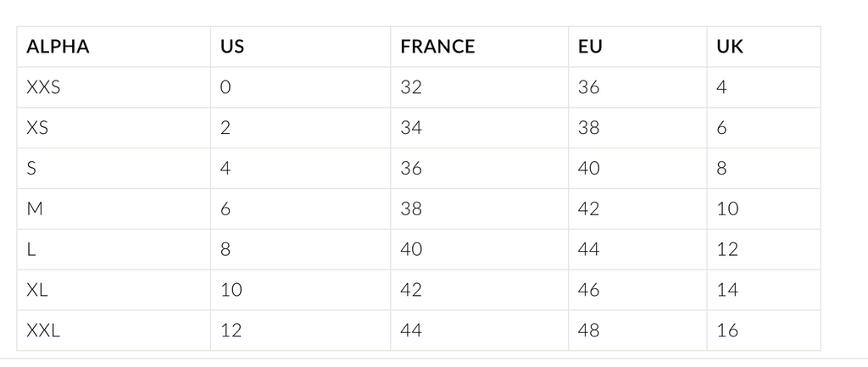Click the M alpha size cell

pos(114,209)
